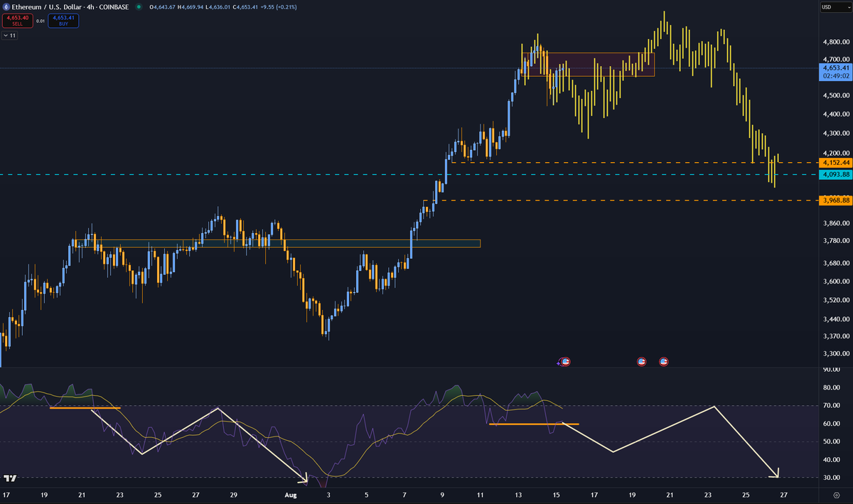
Task: Select the orange 3,968.88 price label
Action: [x=835, y=200]
